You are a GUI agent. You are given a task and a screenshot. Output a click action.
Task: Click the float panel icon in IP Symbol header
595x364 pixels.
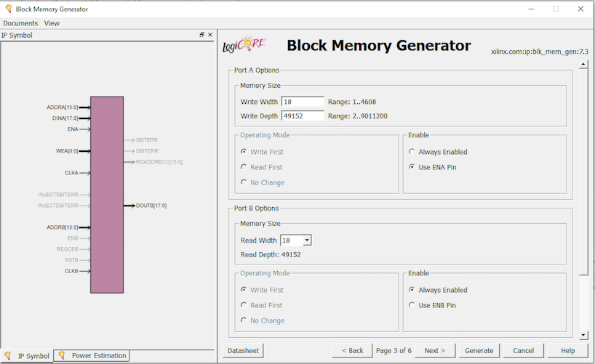tap(202, 34)
